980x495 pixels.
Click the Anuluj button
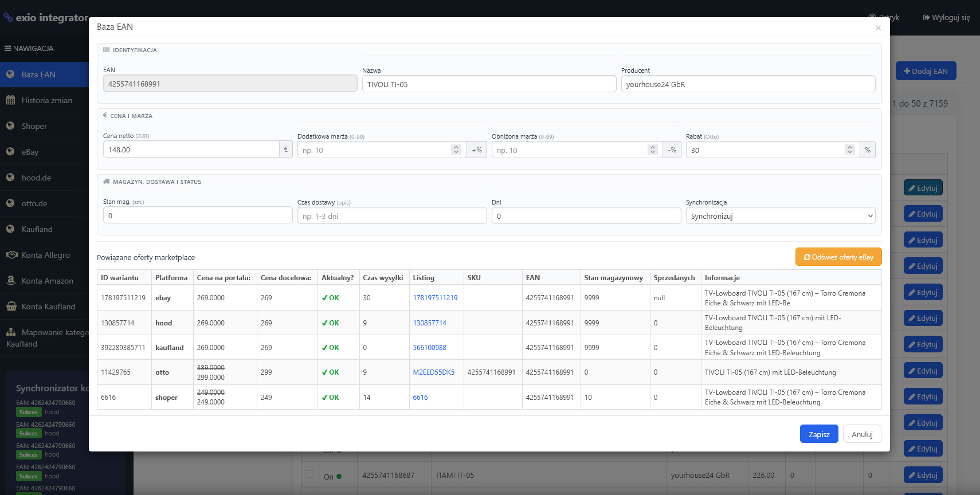(862, 434)
